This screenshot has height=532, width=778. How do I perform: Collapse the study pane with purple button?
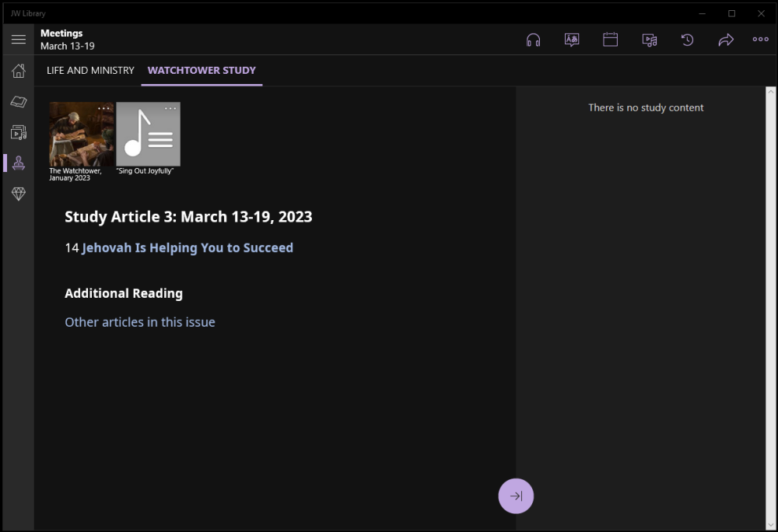[x=516, y=496]
